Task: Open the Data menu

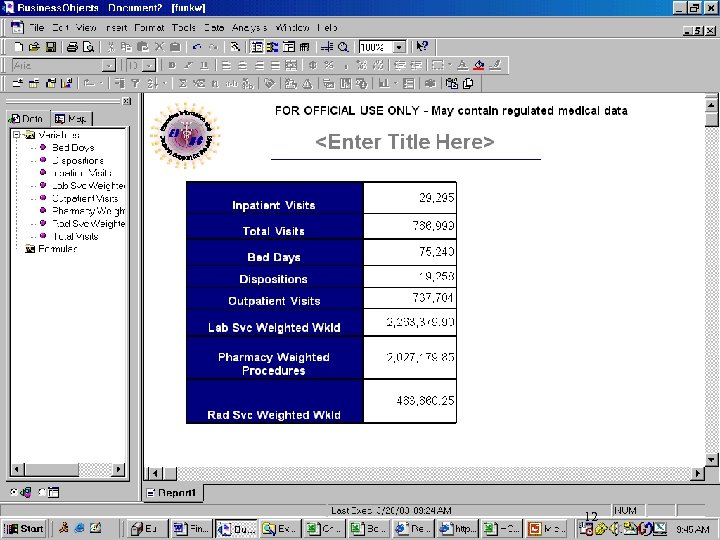Action: (214, 28)
